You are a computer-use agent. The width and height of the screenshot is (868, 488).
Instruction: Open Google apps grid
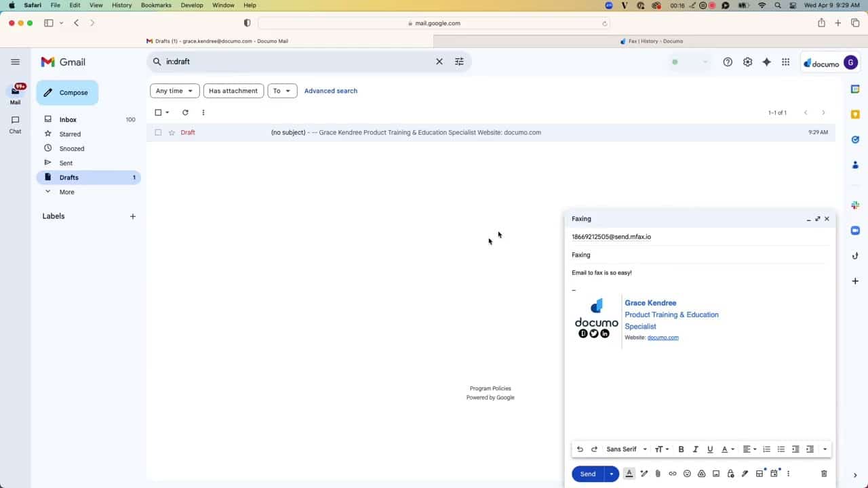[x=785, y=62]
